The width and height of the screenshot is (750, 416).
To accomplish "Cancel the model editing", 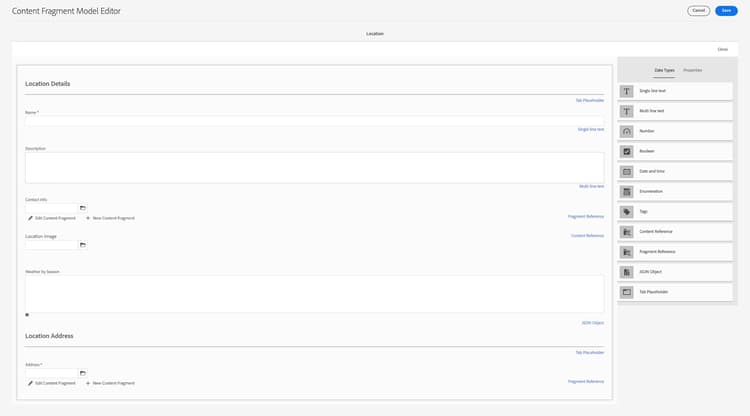I will 698,11.
